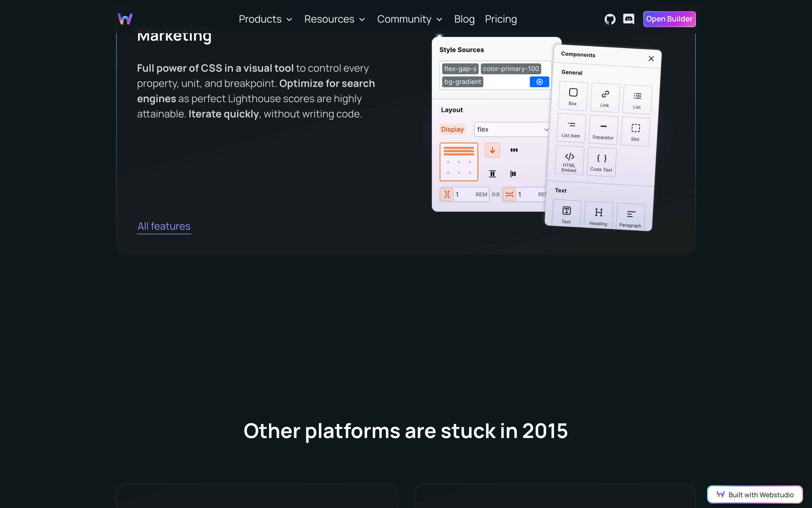Select the List component icon
Viewport: 812px width, 508px height.
tap(637, 96)
